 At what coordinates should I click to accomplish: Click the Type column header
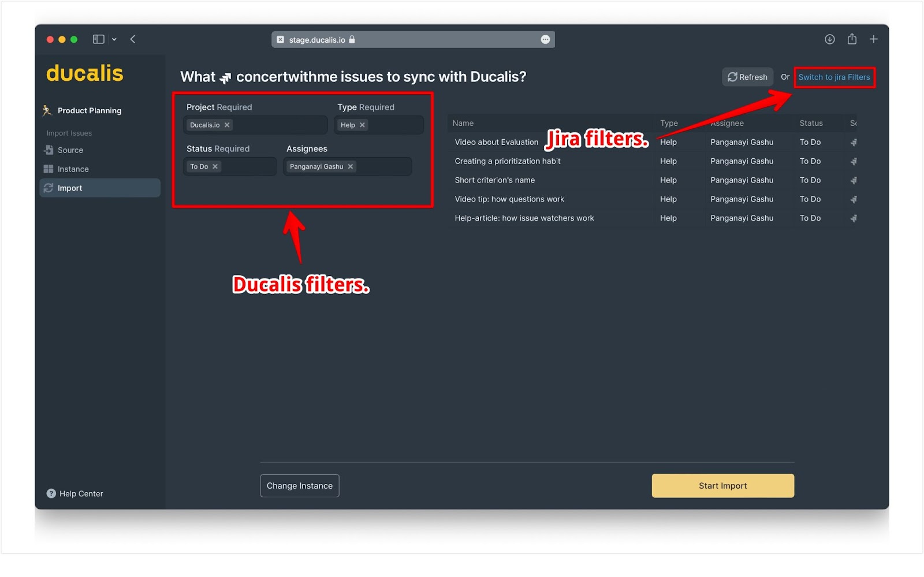(669, 123)
